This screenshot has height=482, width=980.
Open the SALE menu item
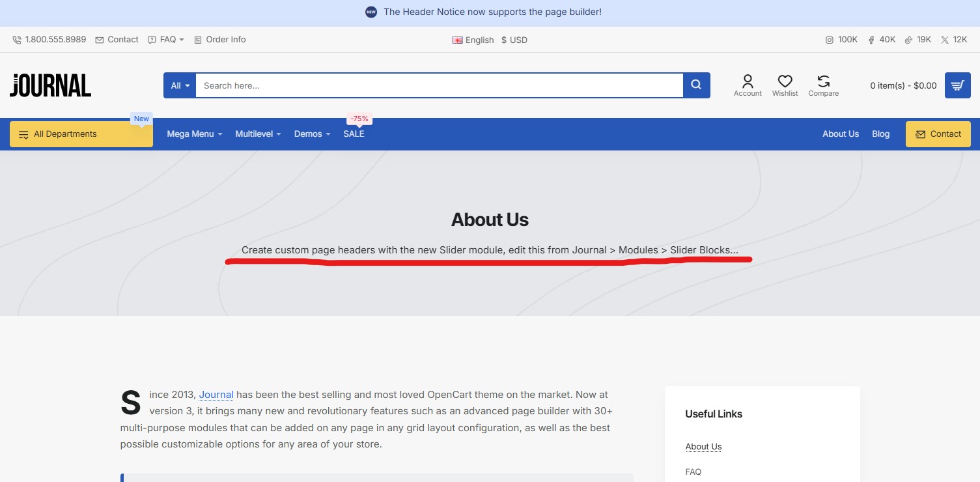(x=354, y=134)
